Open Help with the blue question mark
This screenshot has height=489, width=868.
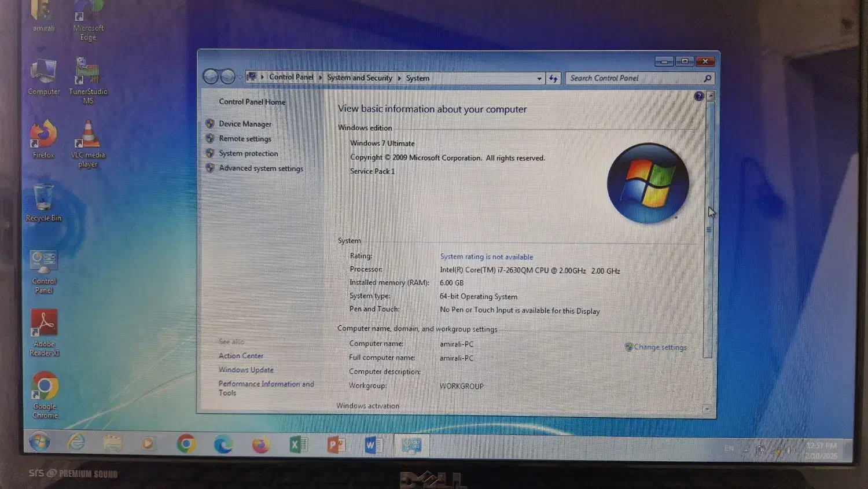[x=699, y=96]
